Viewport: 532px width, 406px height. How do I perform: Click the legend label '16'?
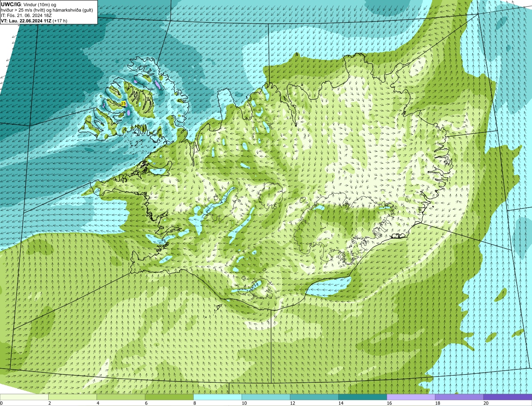tap(389, 403)
